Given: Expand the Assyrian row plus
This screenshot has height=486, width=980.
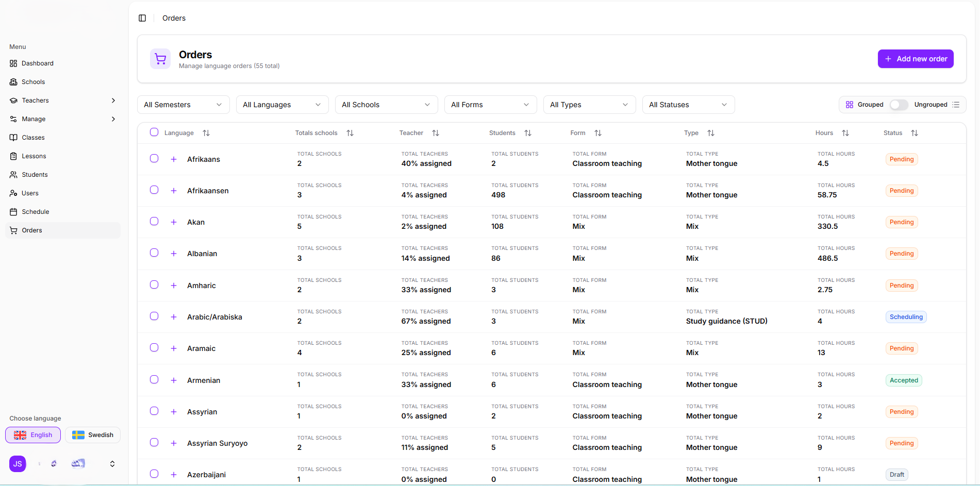Looking at the screenshot, I should 174,412.
